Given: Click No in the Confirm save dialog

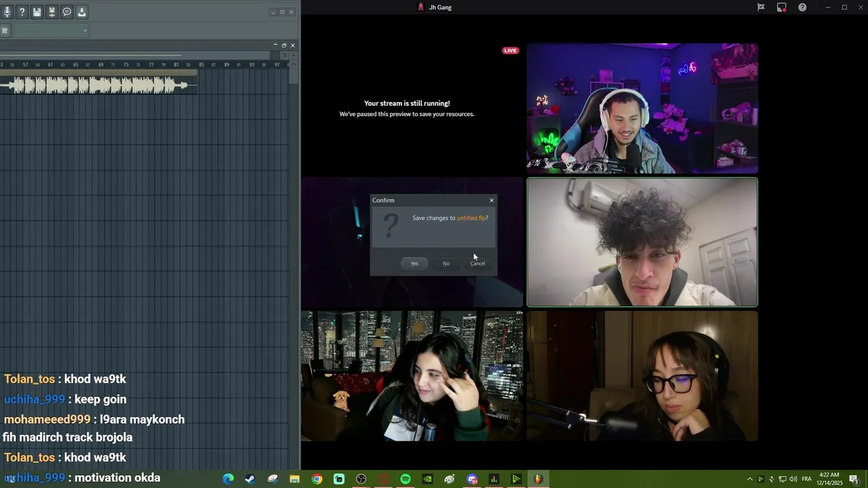Looking at the screenshot, I should tap(446, 264).
